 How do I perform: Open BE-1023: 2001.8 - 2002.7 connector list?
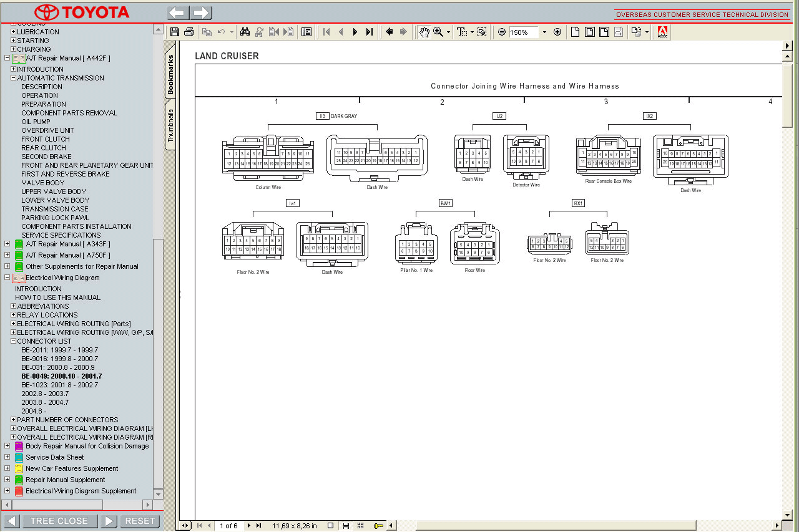[60, 385]
